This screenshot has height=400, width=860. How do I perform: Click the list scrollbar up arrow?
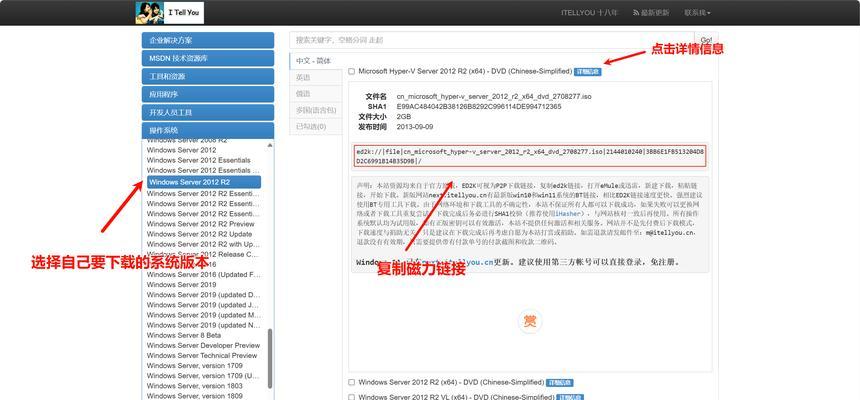pyautogui.click(x=269, y=145)
